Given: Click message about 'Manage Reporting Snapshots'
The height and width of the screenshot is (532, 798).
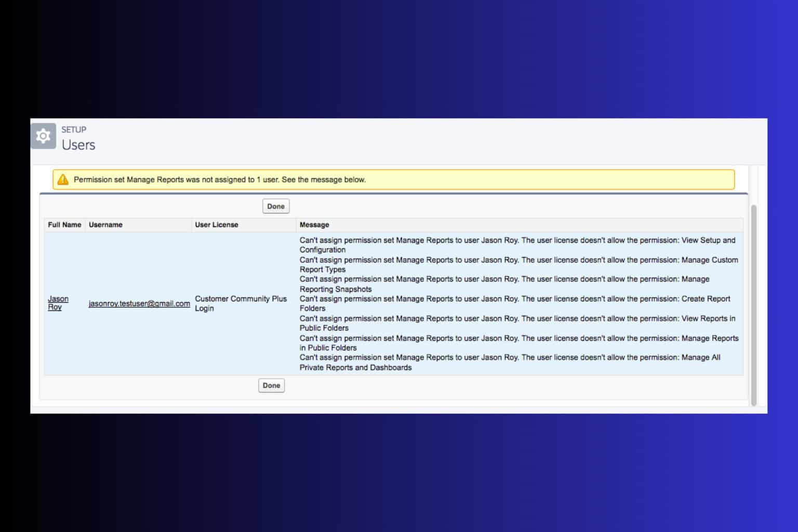Looking at the screenshot, I should click(504, 284).
